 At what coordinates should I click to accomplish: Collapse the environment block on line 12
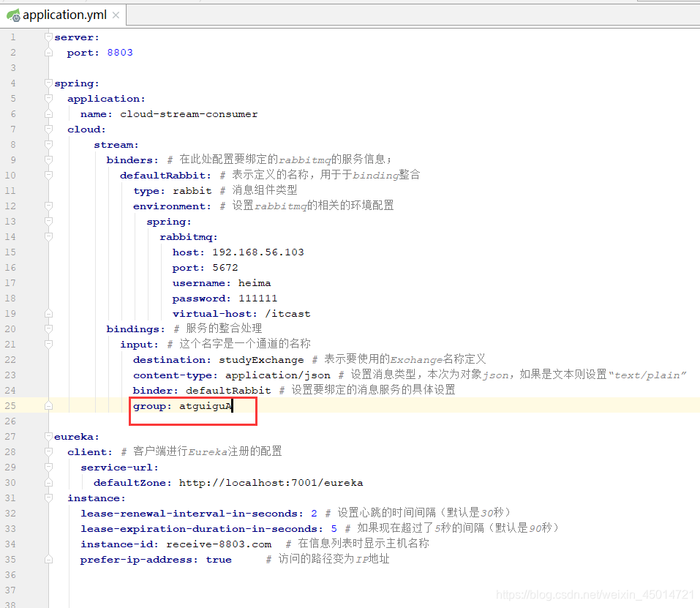(49, 206)
